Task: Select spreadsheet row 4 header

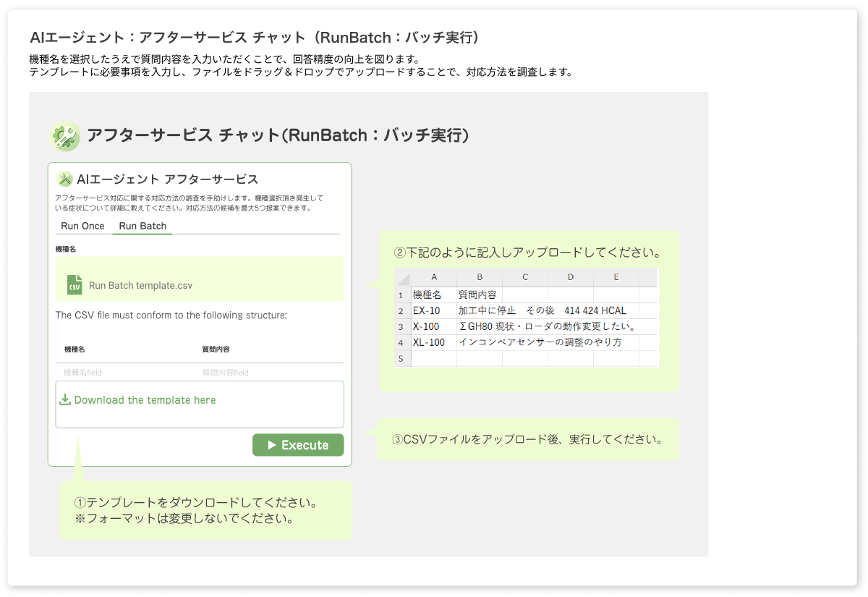Action: (403, 343)
